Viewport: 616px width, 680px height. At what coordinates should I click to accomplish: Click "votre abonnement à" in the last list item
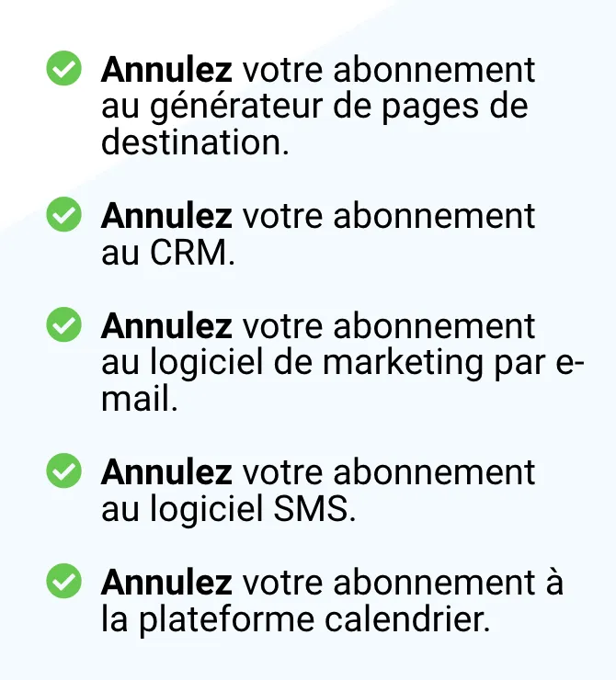[x=403, y=582]
